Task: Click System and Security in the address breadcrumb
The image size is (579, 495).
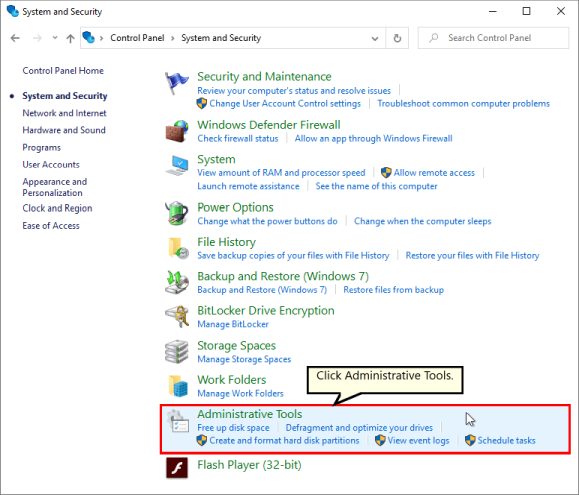Action: pyautogui.click(x=221, y=38)
